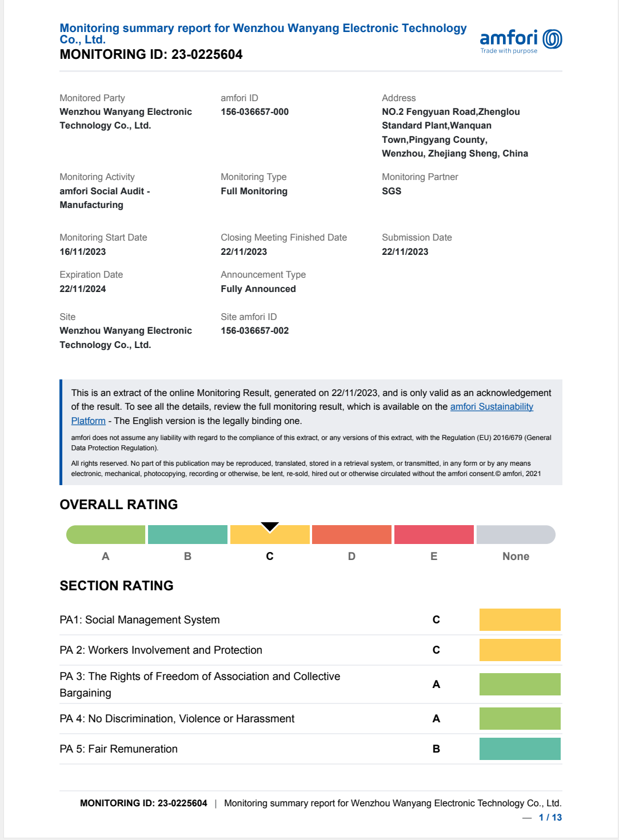Click the SECTION RATING heading
Screen dimensions: 619x840
tap(117, 586)
